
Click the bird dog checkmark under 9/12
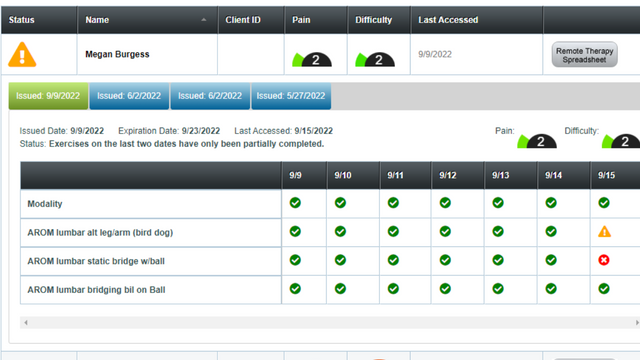click(x=445, y=231)
